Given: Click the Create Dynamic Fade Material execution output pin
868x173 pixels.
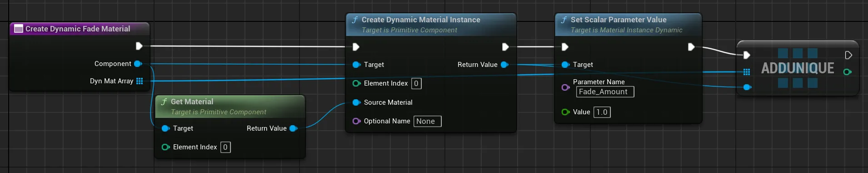Looking at the screenshot, I should coord(139,46).
